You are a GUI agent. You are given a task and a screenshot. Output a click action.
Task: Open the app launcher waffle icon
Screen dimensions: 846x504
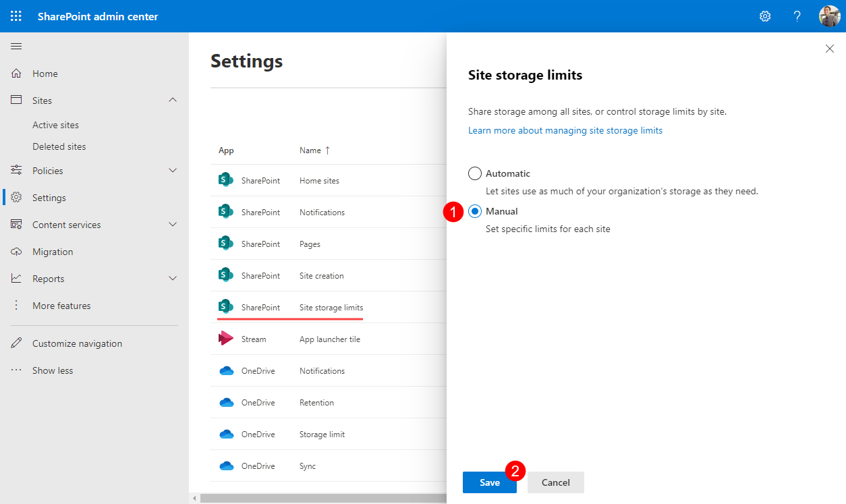(16, 16)
